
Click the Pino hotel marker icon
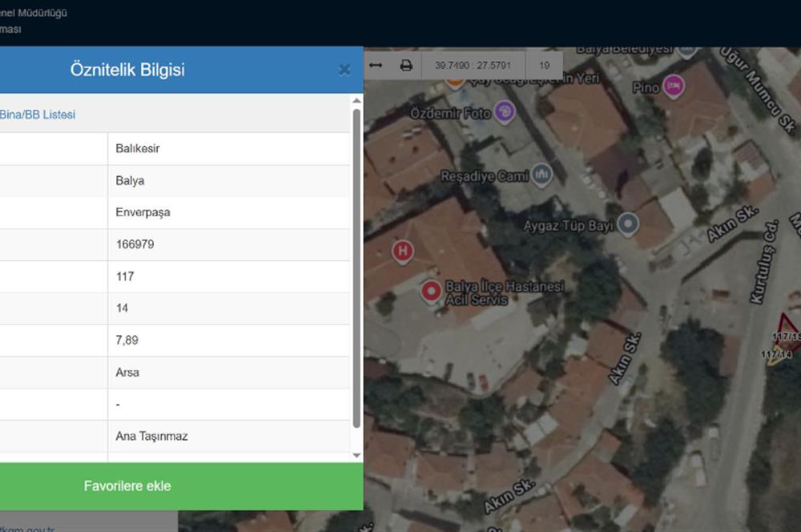pyautogui.click(x=674, y=85)
